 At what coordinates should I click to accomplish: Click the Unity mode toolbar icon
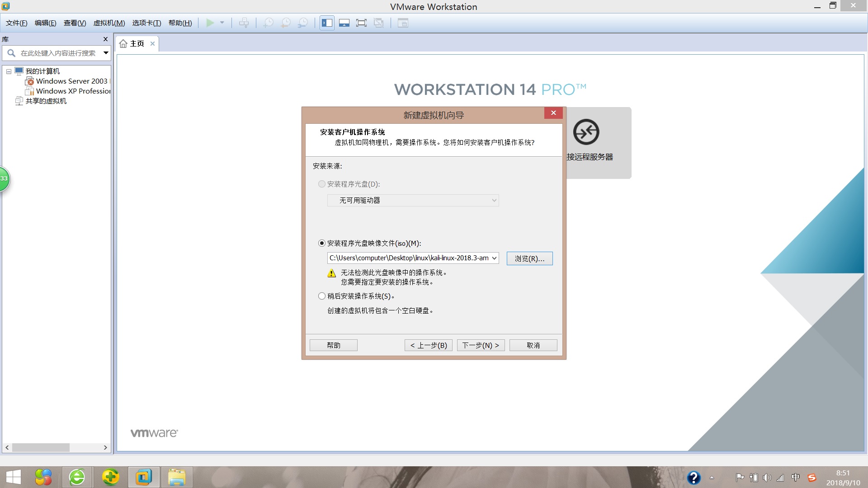[x=378, y=23]
